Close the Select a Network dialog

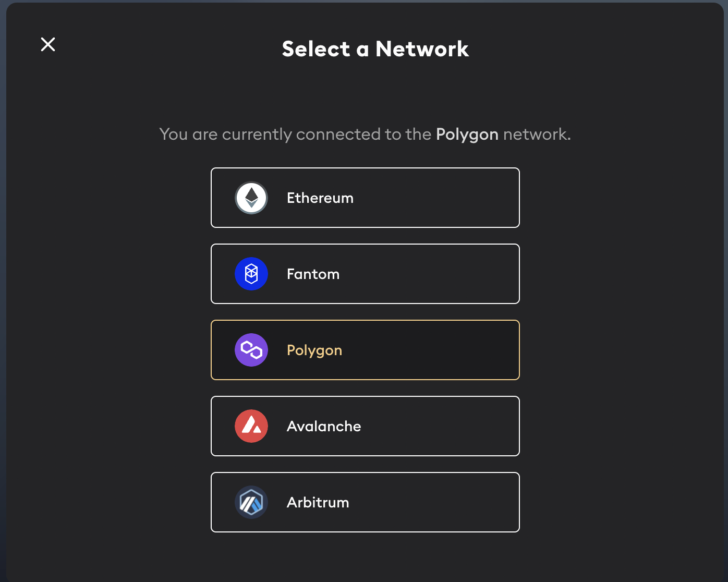48,44
